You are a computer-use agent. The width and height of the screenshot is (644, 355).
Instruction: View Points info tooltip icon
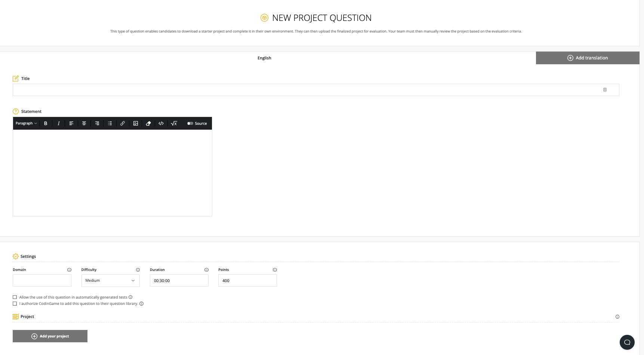(275, 269)
